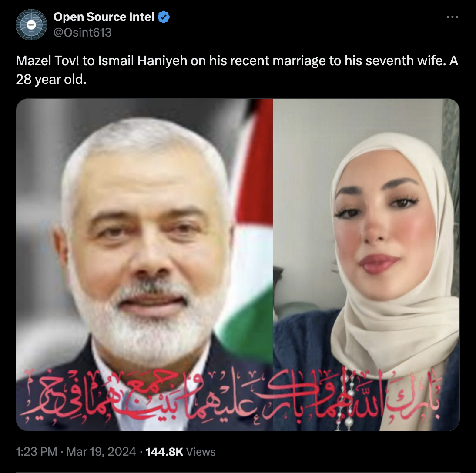Image resolution: width=476 pixels, height=473 pixels.
Task: Click the Mar 19, 2024 date
Action: coord(101,452)
